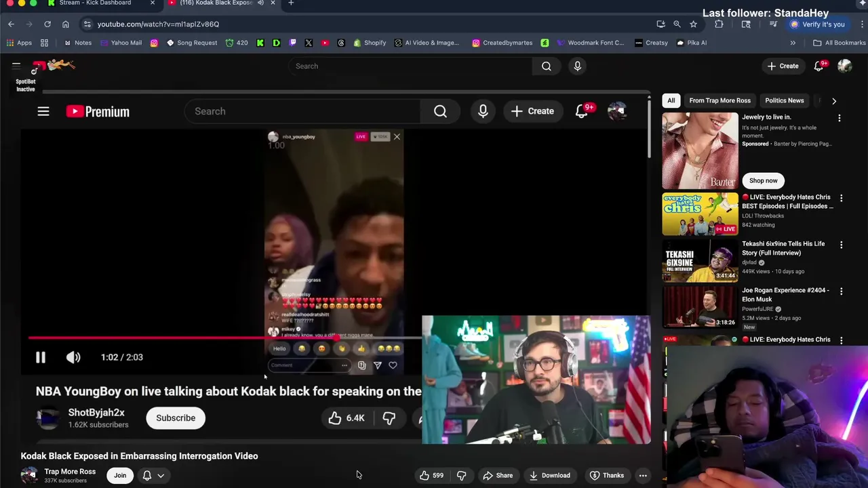Open the outer YouTube guide hamburger menu
Viewport: 868px width, 488px height.
click(x=16, y=66)
